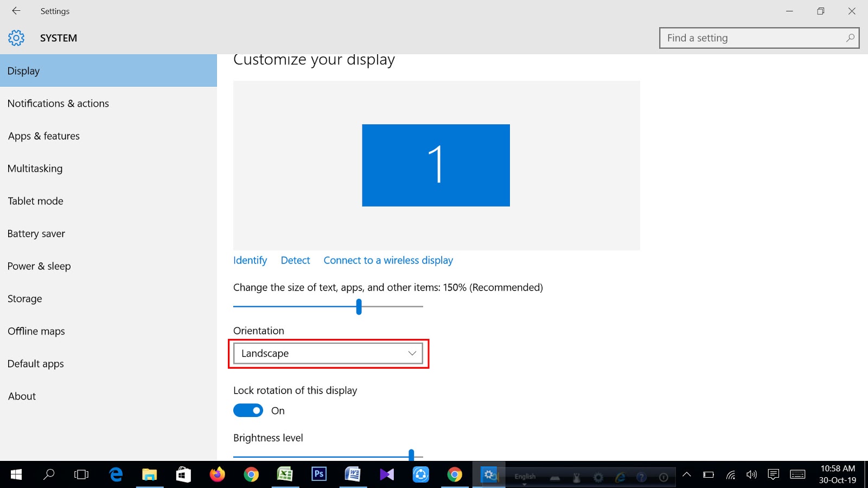Launch Microsoft Word from the taskbar
The width and height of the screenshot is (868, 488).
click(353, 474)
